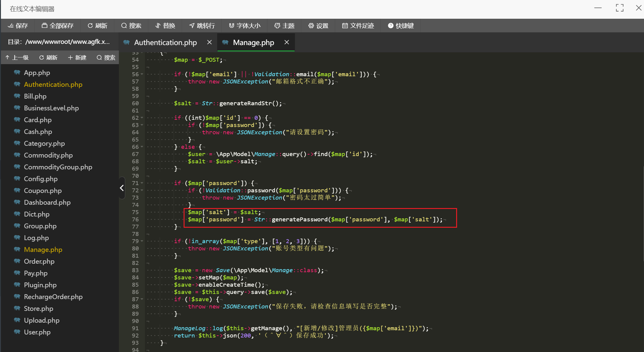
Task: Fold code block at line 56
Action: [142, 74]
